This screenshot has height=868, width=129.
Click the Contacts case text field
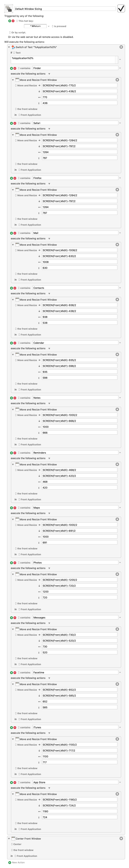pos(75,288)
